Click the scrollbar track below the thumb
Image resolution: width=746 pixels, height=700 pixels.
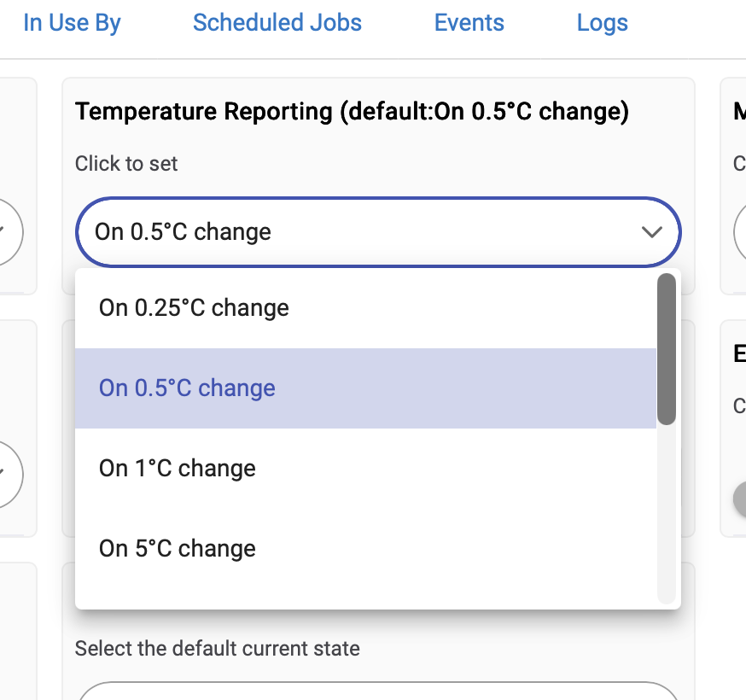click(x=667, y=512)
